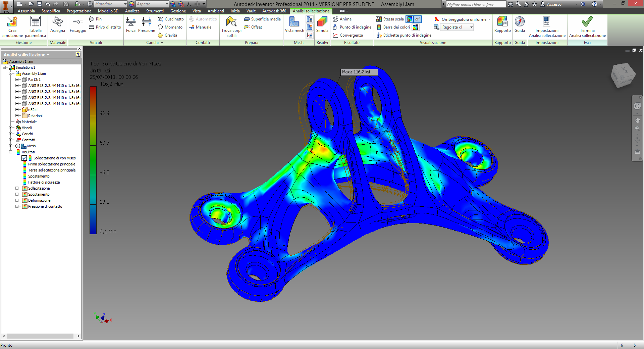Click the Save icon in quick access toolbar
Image resolution: width=644 pixels, height=349 pixels.
click(x=40, y=4)
